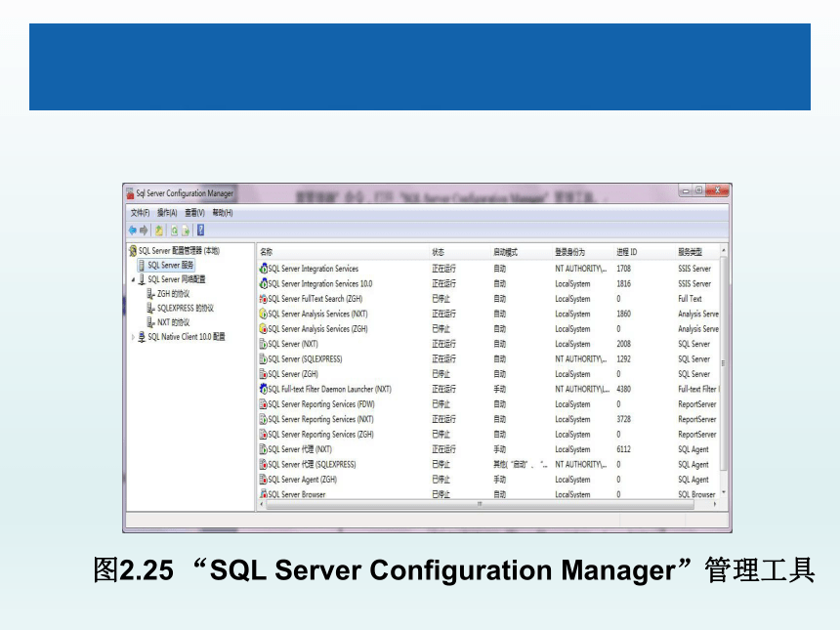Select SQL Server Reporting Services (ZGH) row

321,434
